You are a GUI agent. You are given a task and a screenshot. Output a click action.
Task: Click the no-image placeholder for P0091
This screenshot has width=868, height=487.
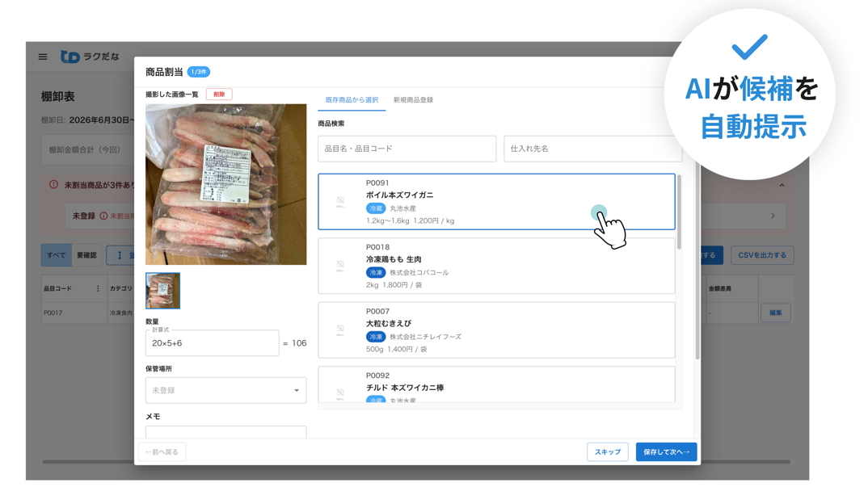click(340, 201)
